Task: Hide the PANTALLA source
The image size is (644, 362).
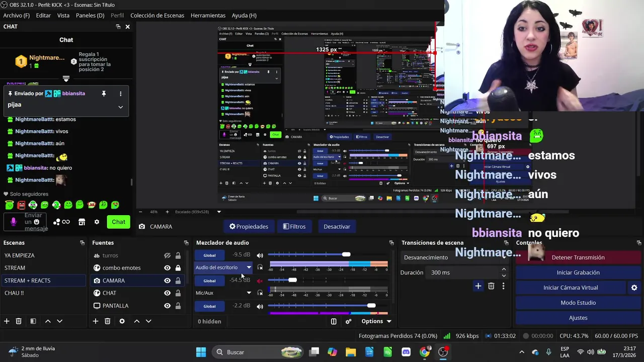Action: click(x=167, y=306)
